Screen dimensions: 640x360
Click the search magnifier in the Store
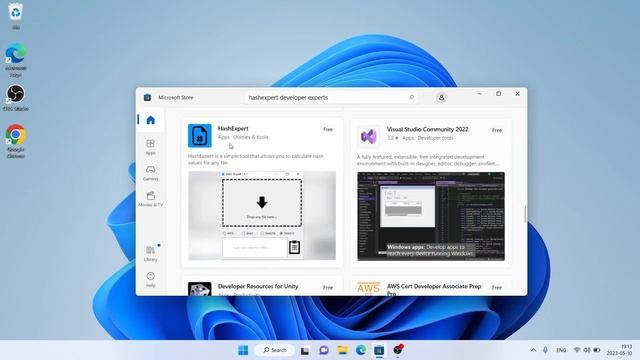pos(411,98)
